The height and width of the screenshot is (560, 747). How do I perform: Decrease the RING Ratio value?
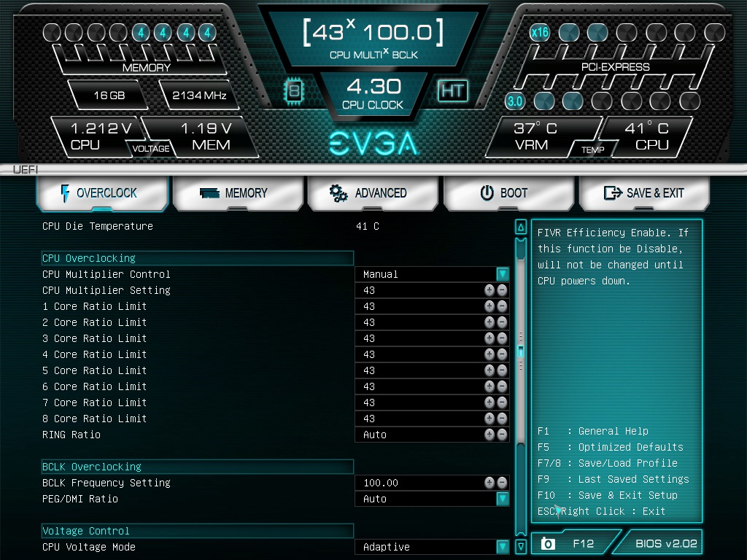[x=502, y=435]
